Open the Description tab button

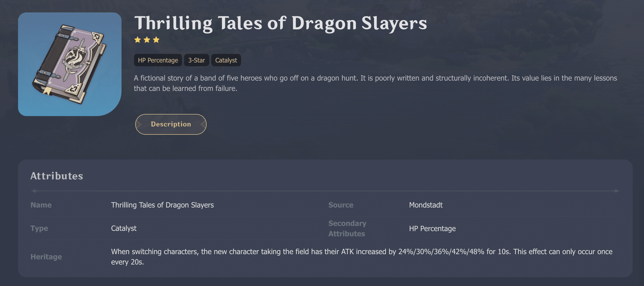pos(171,124)
